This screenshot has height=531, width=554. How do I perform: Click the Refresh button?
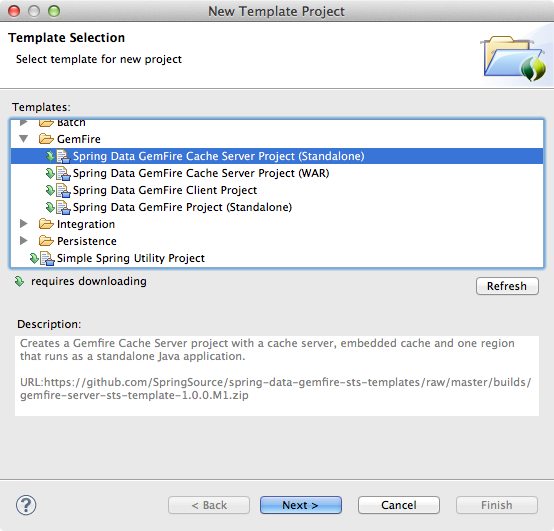coord(507,286)
